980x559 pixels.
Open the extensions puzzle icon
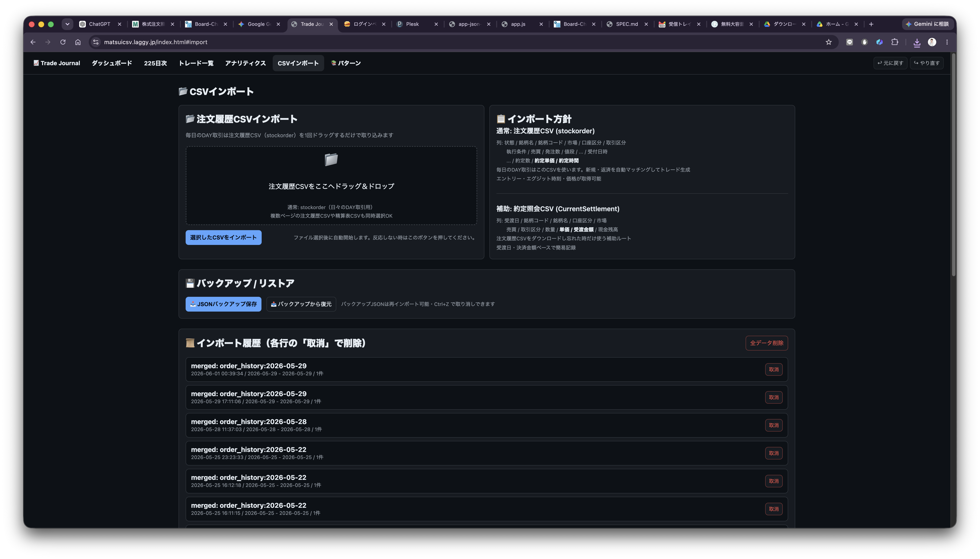coord(895,42)
